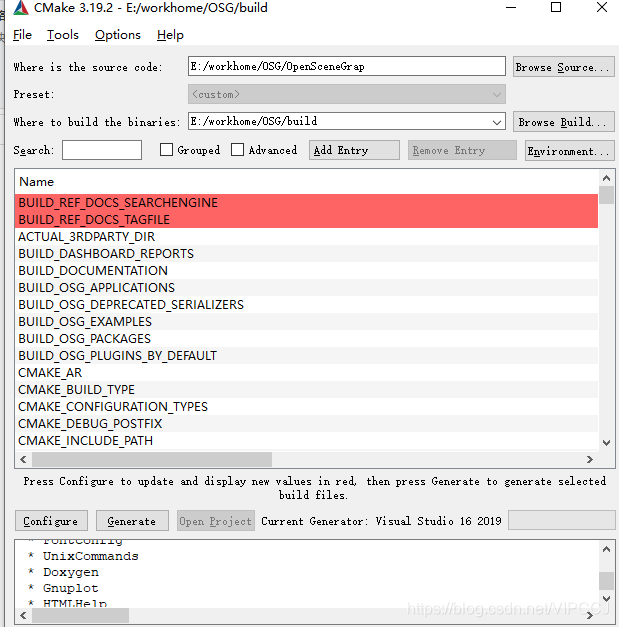Click the Remove Entry button

(x=462, y=150)
